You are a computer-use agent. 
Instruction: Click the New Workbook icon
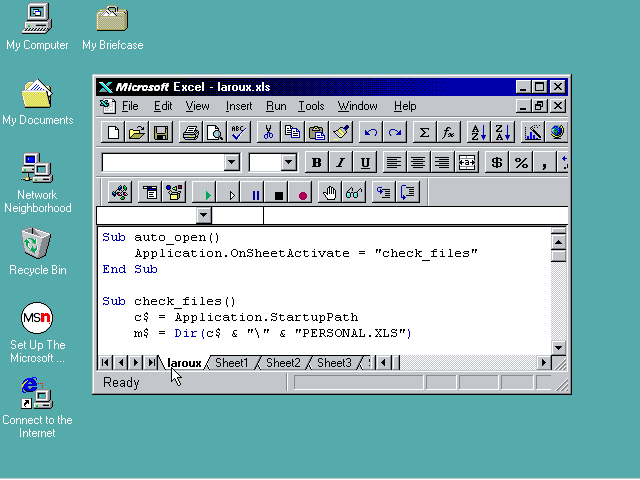tap(113, 132)
